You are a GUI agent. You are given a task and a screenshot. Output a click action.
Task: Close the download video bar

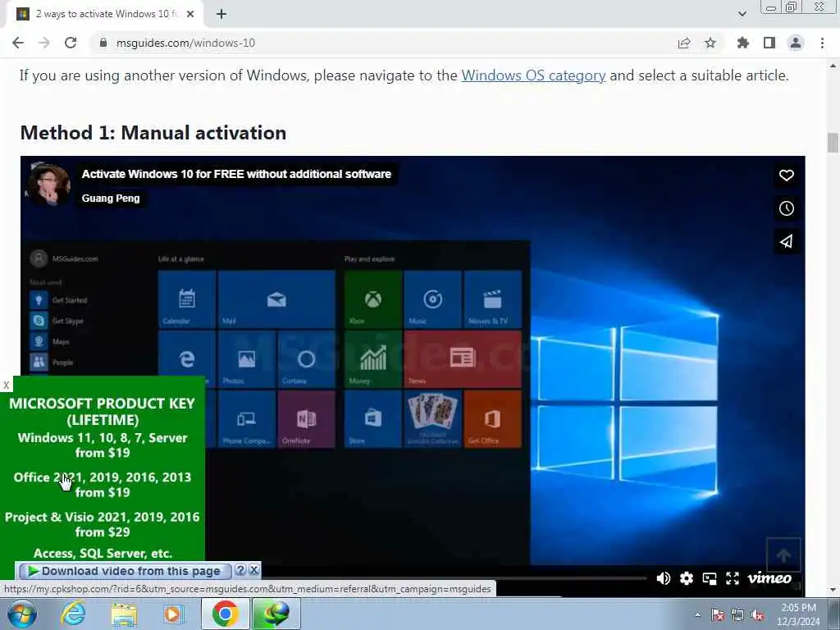254,571
